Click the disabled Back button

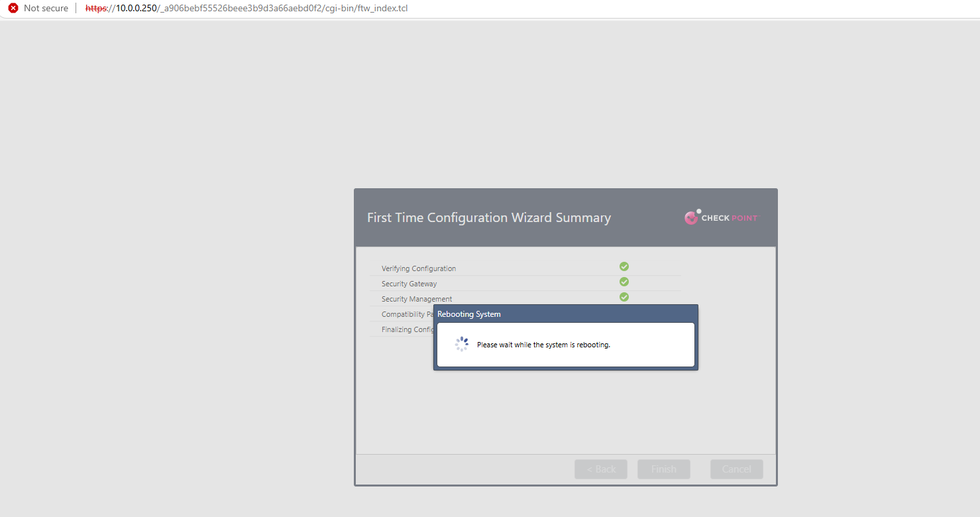(601, 469)
